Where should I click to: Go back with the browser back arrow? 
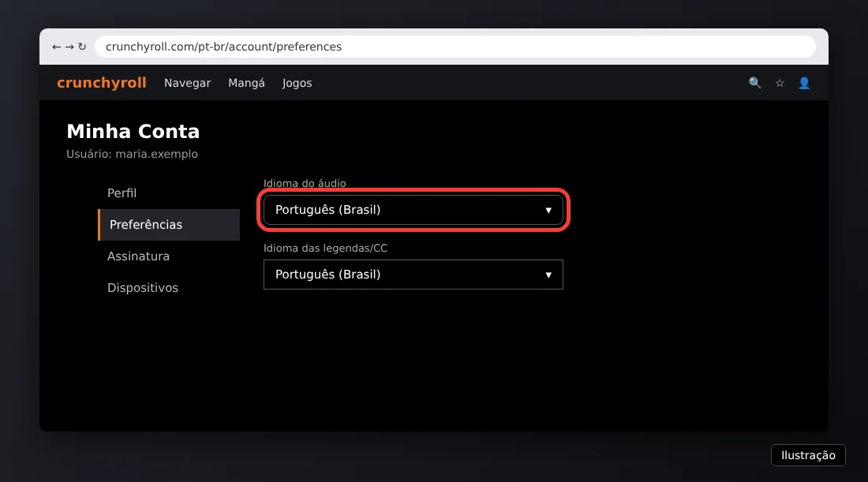click(57, 47)
